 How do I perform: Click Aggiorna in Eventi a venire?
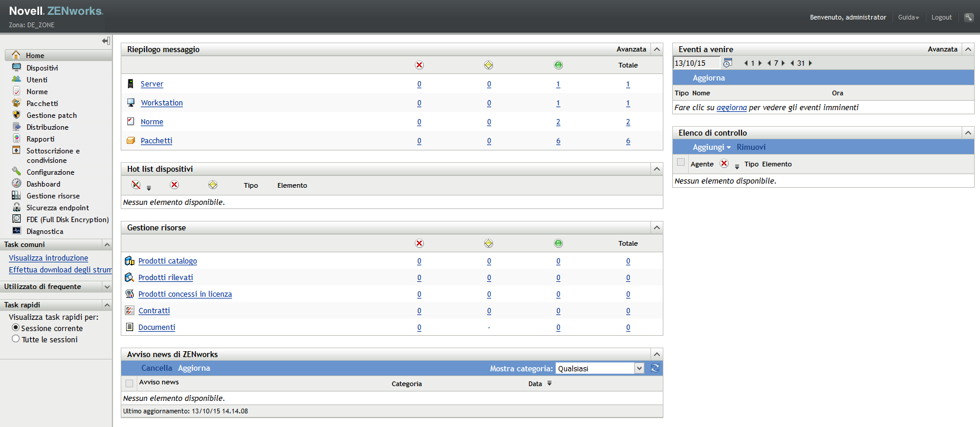point(708,78)
